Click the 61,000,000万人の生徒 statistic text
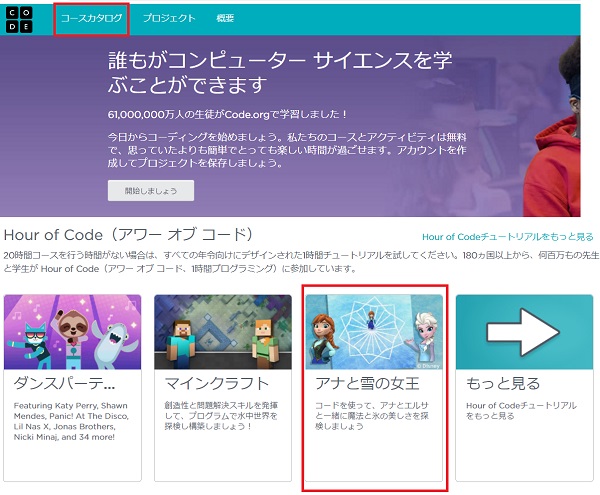Screen dimensions: 600x495 227,114
